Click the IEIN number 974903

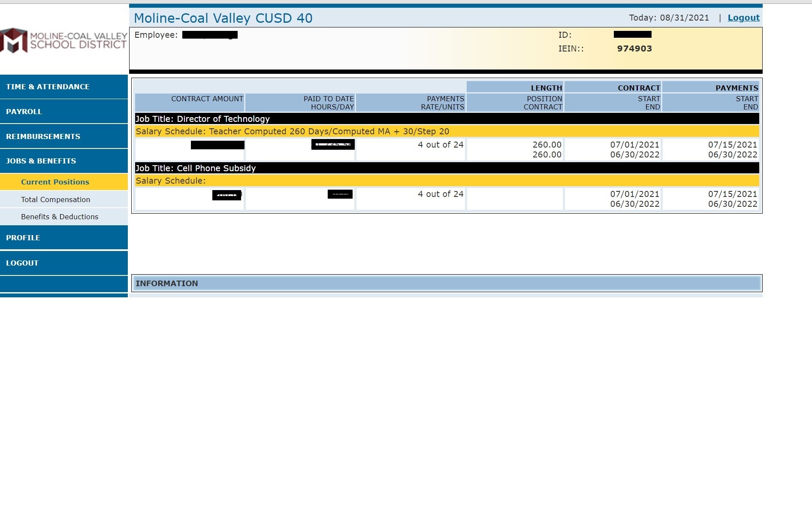pyautogui.click(x=634, y=48)
